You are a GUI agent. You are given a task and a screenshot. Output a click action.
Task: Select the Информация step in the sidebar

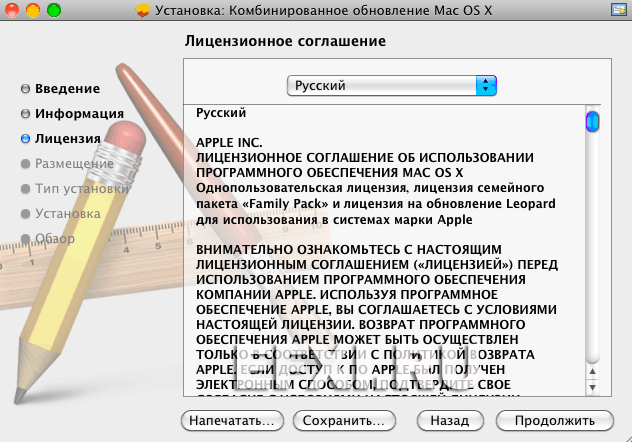(x=79, y=114)
